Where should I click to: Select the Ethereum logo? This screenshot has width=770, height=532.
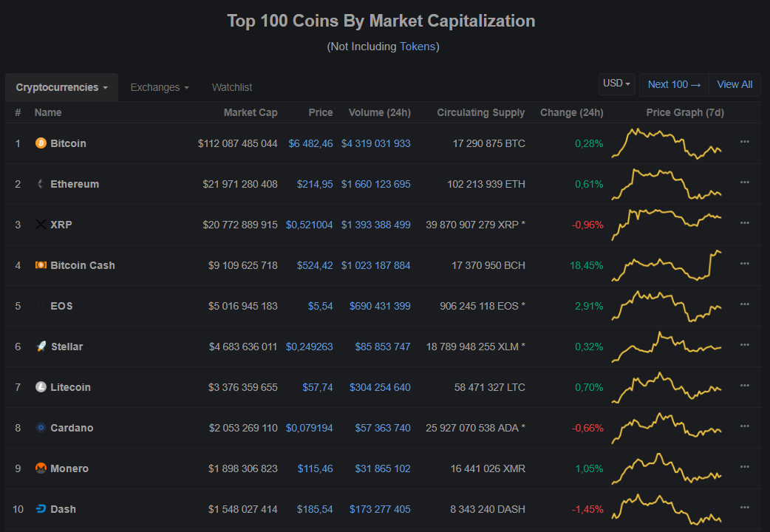(41, 184)
